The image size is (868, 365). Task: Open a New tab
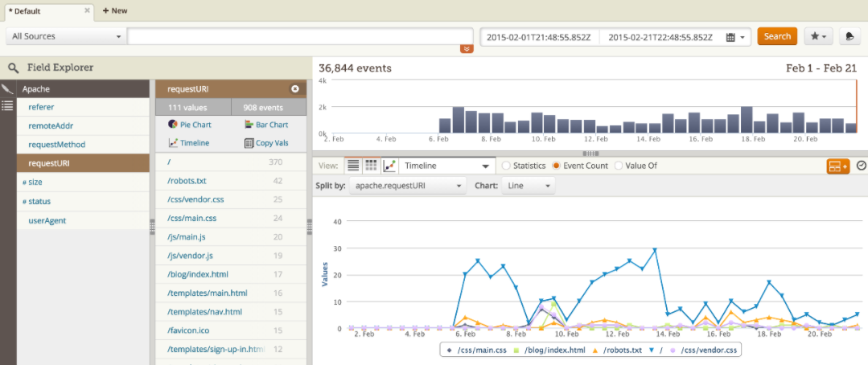(115, 10)
